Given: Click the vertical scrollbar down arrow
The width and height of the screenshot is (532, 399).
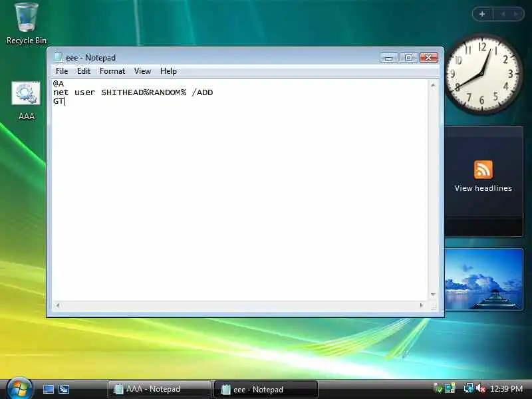Looking at the screenshot, I should tap(433, 295).
